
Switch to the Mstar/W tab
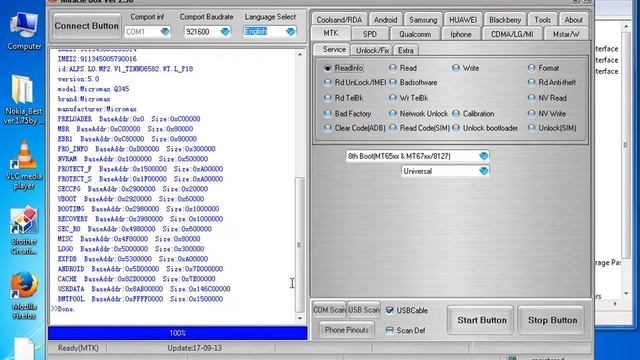[x=566, y=34]
